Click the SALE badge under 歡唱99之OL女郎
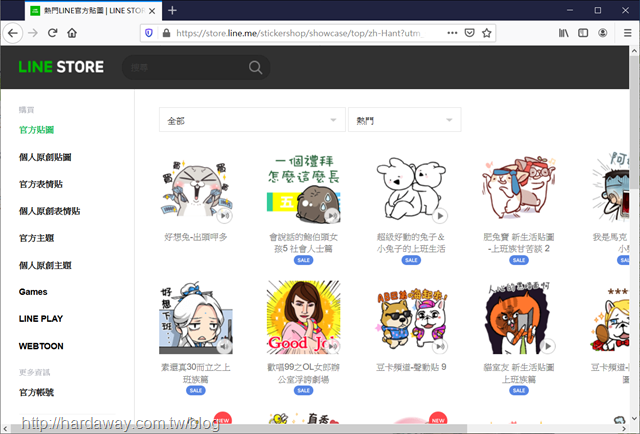 coord(303,391)
